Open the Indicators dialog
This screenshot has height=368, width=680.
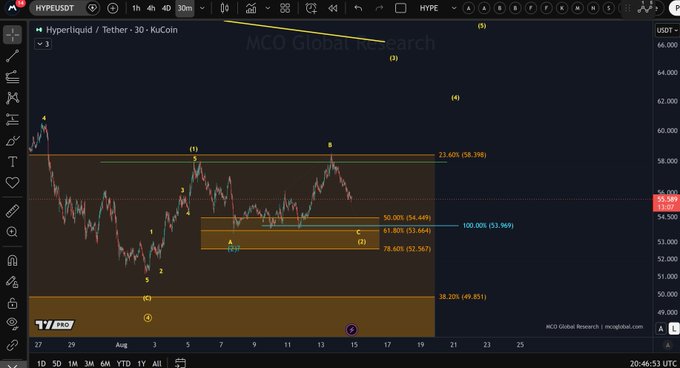click(x=251, y=8)
